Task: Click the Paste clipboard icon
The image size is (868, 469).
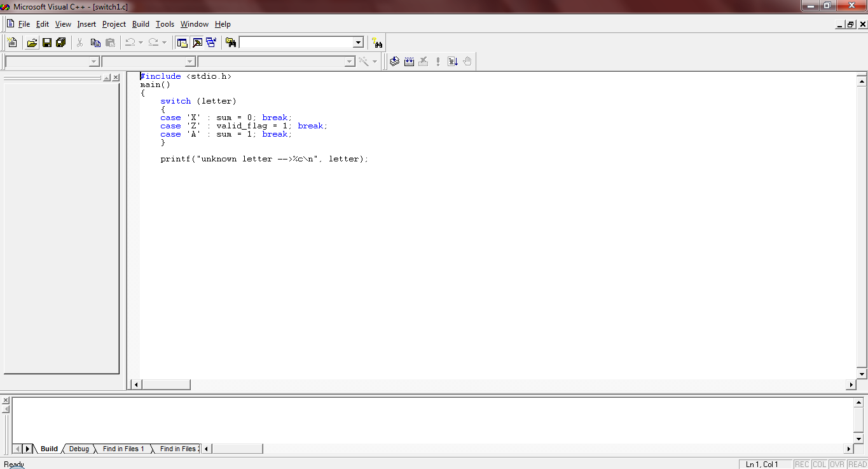Action: (111, 43)
